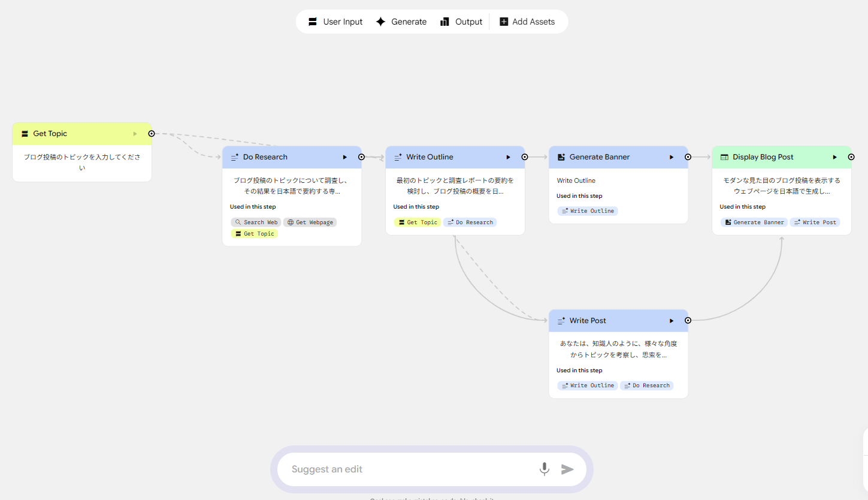Click the Get Webpage tool chip

pos(310,222)
